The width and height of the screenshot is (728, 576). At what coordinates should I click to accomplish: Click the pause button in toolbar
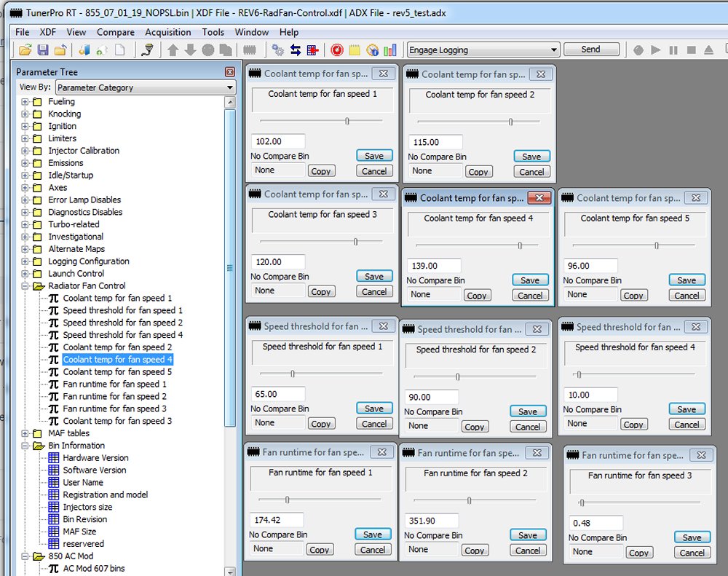click(x=673, y=50)
